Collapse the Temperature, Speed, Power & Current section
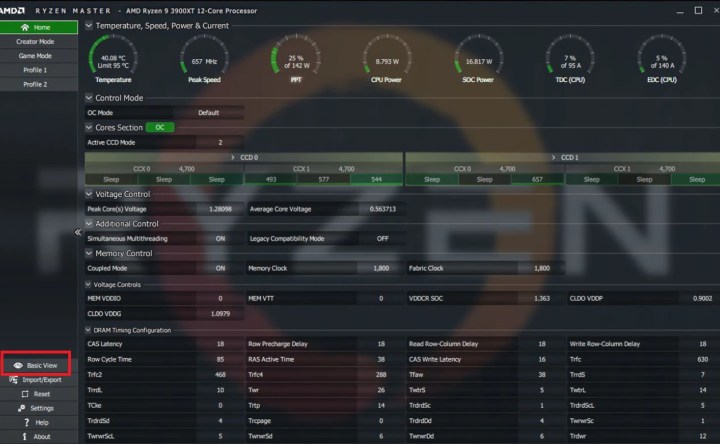This screenshot has height=444, width=720. pos(89,26)
